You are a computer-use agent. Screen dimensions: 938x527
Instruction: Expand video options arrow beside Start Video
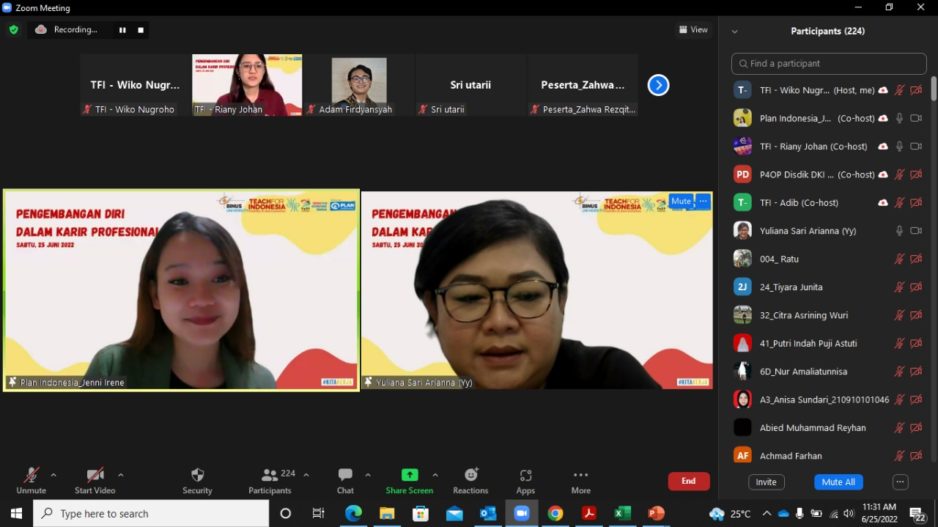tap(121, 475)
